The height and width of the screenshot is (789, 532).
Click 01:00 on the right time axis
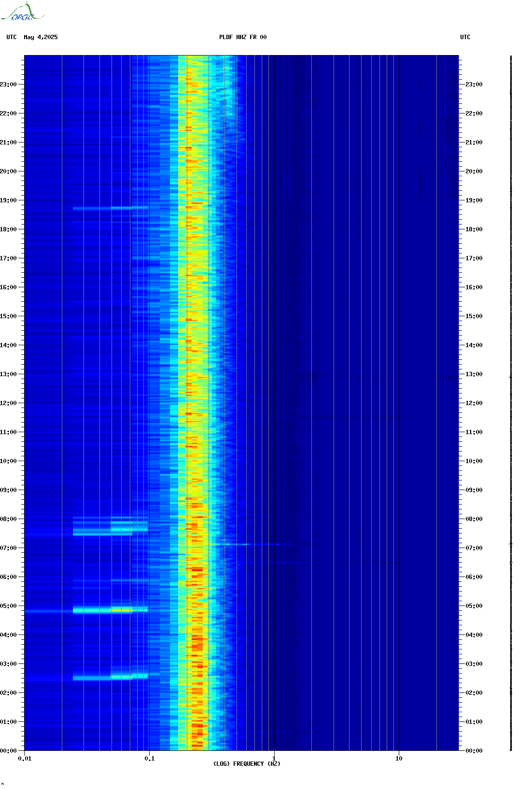474,722
